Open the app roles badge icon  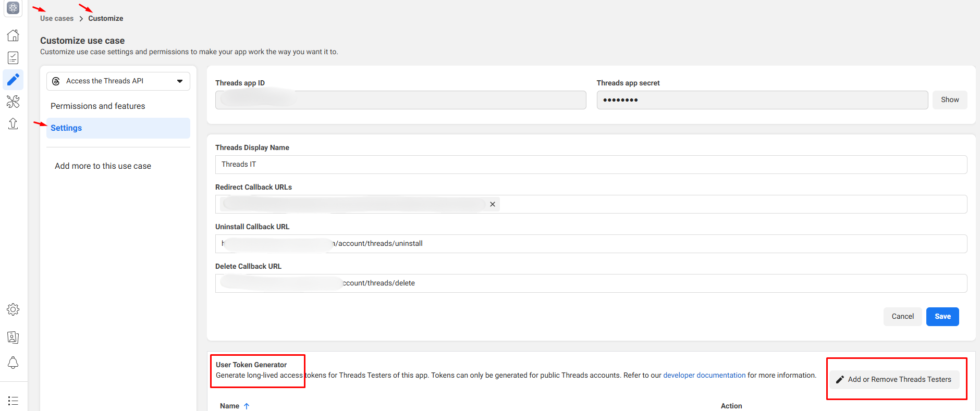pos(13,337)
